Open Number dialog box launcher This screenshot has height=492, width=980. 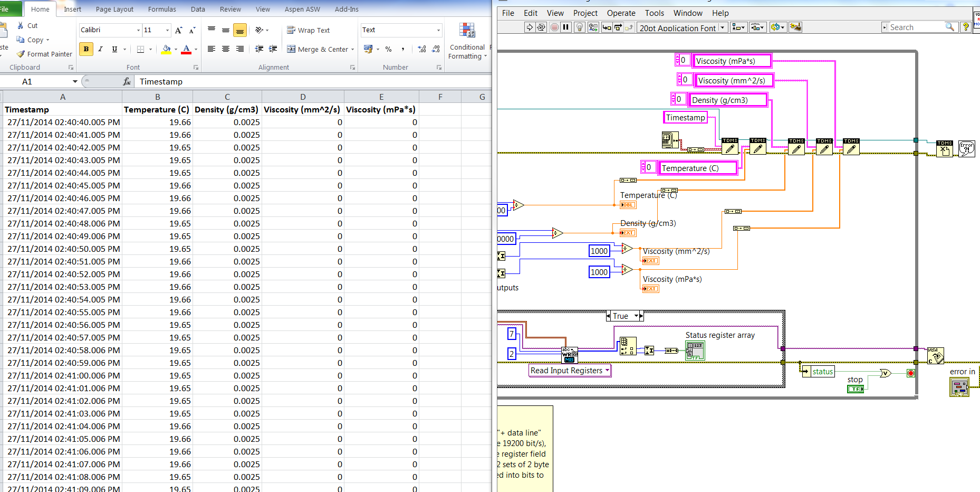pos(439,68)
